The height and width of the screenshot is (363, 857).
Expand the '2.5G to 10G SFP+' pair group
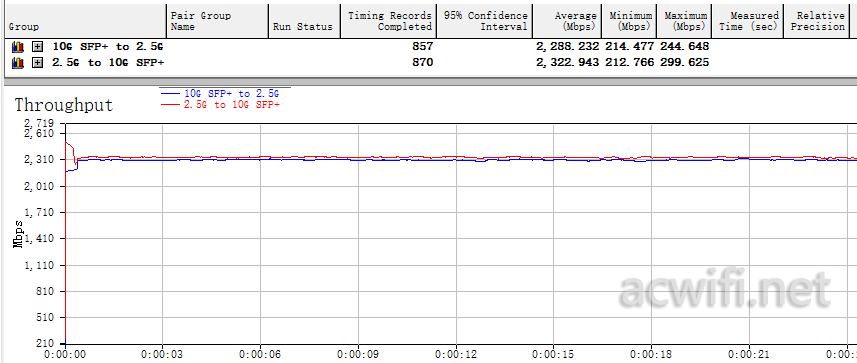pos(37,63)
